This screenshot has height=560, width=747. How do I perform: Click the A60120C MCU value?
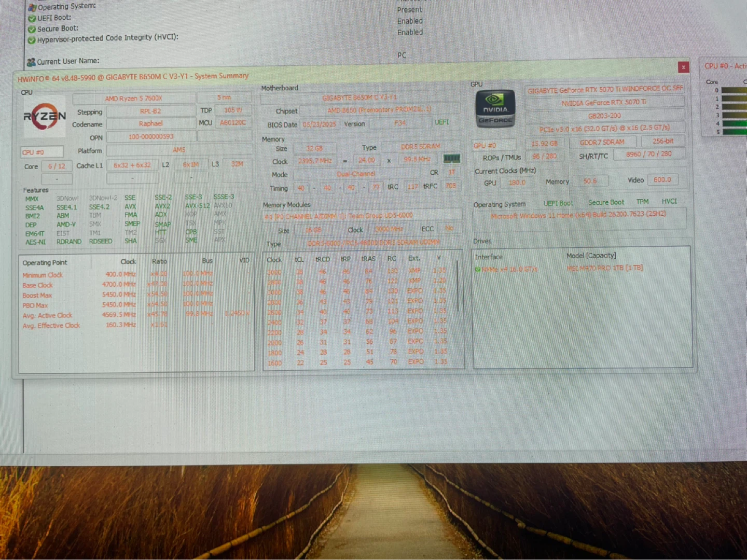pos(233,123)
